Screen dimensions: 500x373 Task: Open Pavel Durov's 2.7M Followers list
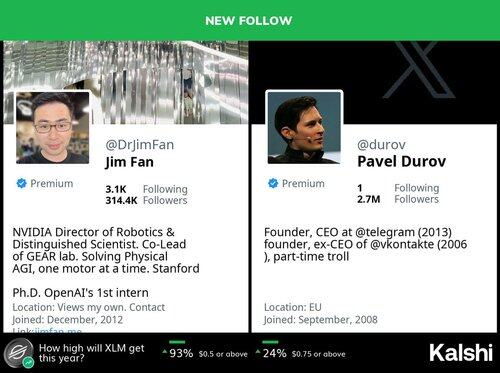pos(398,199)
